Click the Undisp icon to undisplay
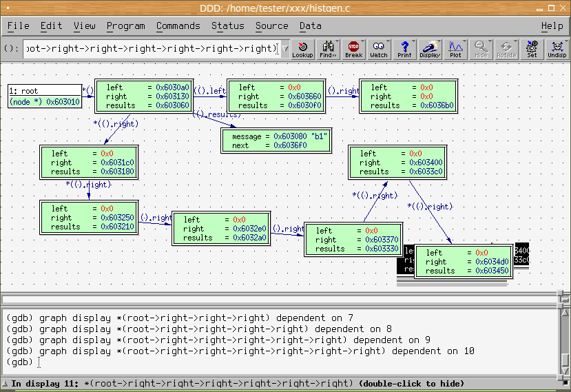 tap(557, 49)
